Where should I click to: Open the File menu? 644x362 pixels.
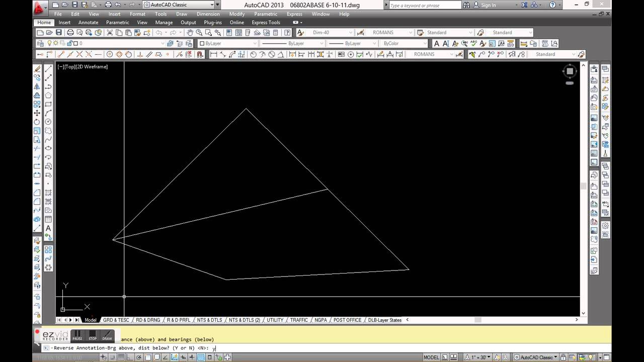[58, 14]
